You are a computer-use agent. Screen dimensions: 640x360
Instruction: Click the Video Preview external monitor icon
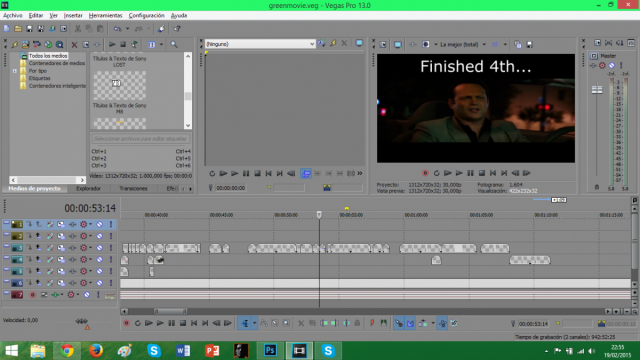398,44
